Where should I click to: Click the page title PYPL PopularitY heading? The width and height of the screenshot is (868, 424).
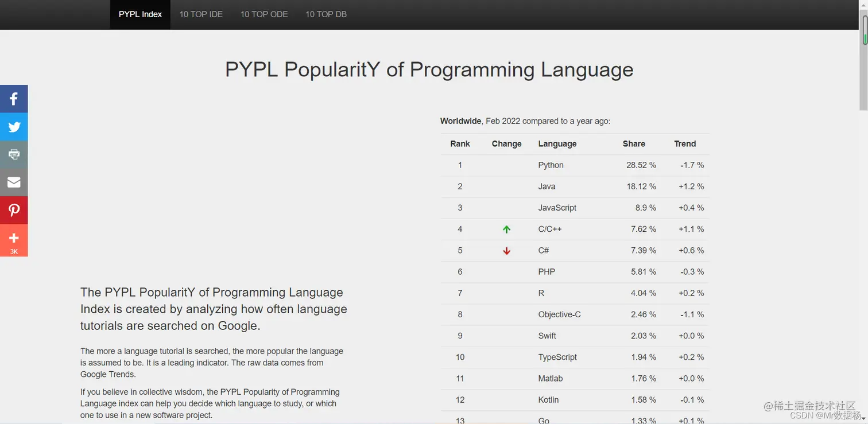pos(429,69)
